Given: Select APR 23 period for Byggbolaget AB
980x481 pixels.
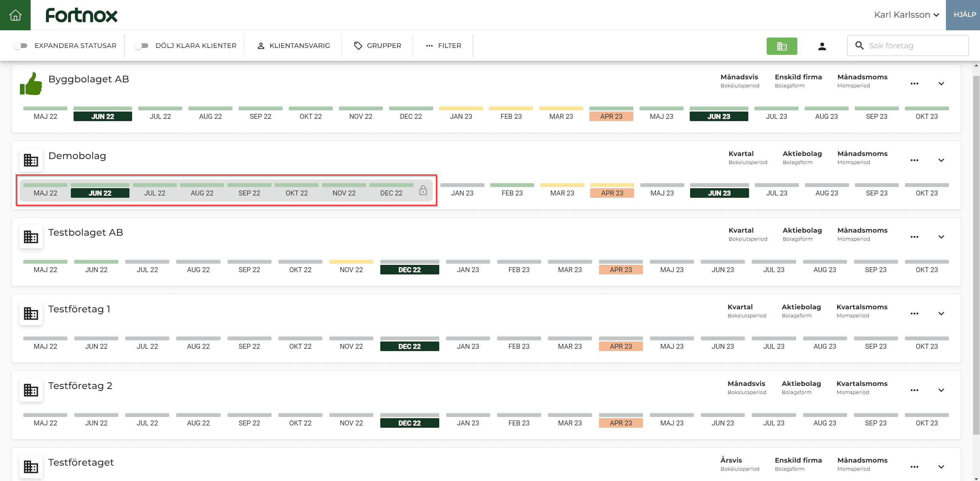Looking at the screenshot, I should click(x=611, y=116).
